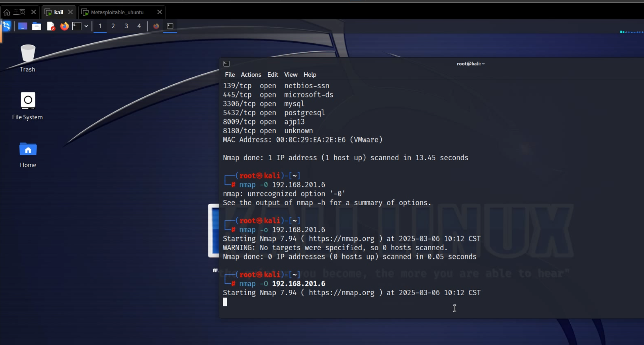Select the Firefox window button in taskbar
The width and height of the screenshot is (644, 345).
point(156,26)
